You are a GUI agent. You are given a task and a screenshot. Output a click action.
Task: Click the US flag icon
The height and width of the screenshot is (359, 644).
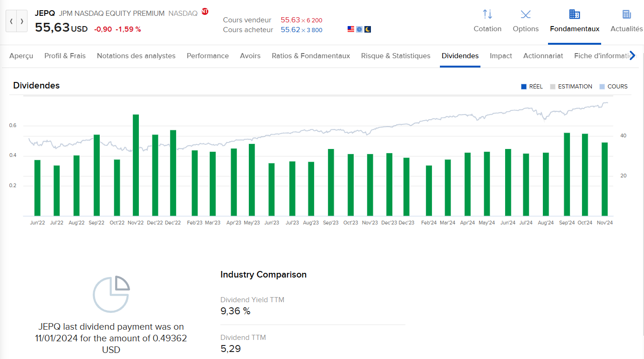pyautogui.click(x=351, y=29)
